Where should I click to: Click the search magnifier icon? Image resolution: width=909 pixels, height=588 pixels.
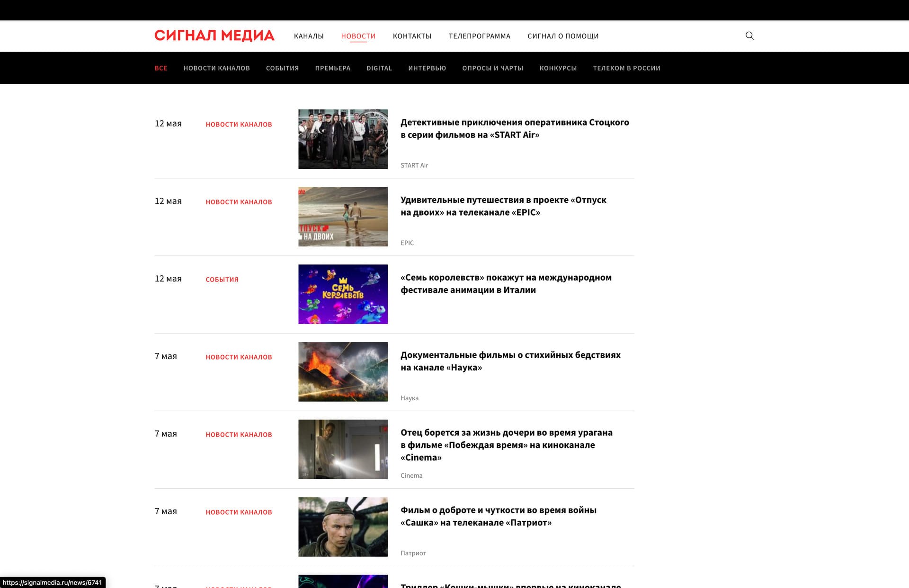click(749, 35)
